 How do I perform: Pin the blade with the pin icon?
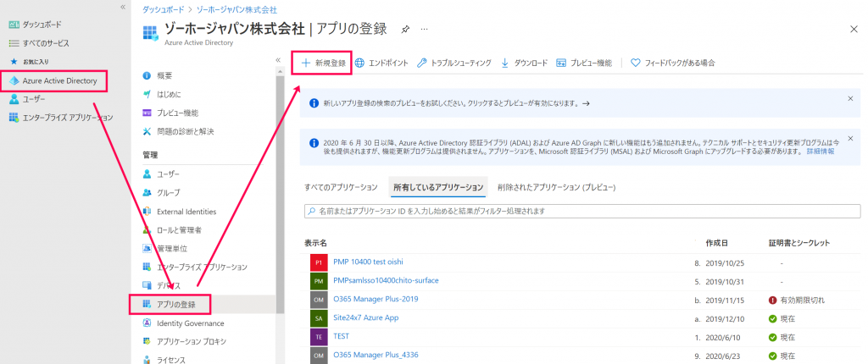click(405, 30)
